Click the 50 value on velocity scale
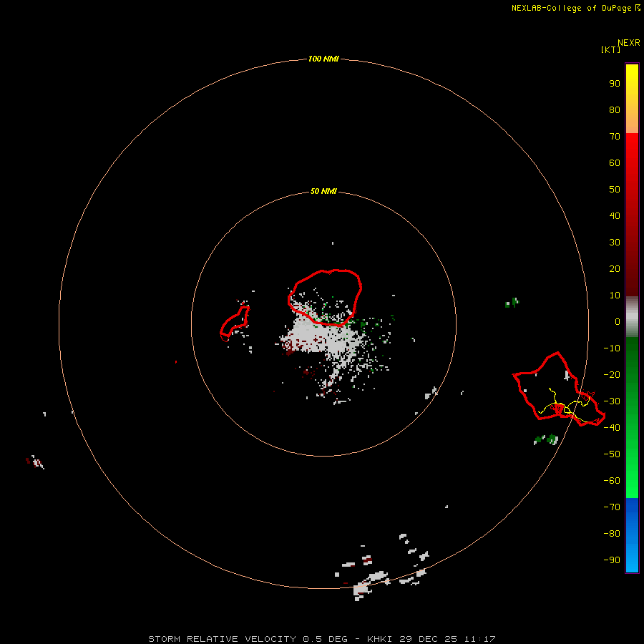644x644 pixels. coord(615,190)
